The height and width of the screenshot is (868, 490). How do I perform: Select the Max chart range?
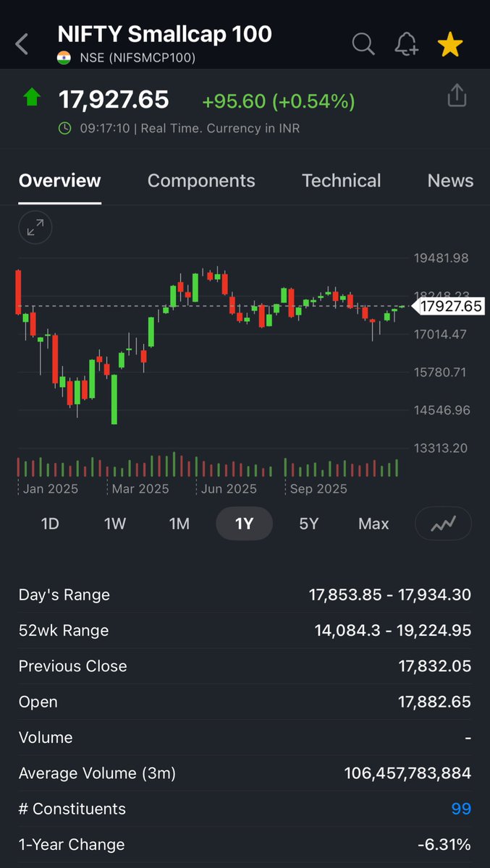373,524
